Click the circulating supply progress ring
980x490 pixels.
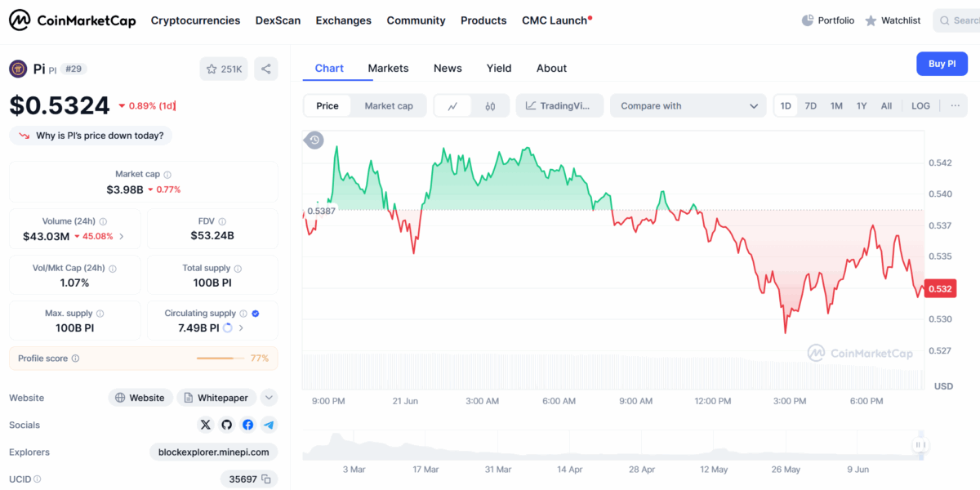pyautogui.click(x=227, y=328)
